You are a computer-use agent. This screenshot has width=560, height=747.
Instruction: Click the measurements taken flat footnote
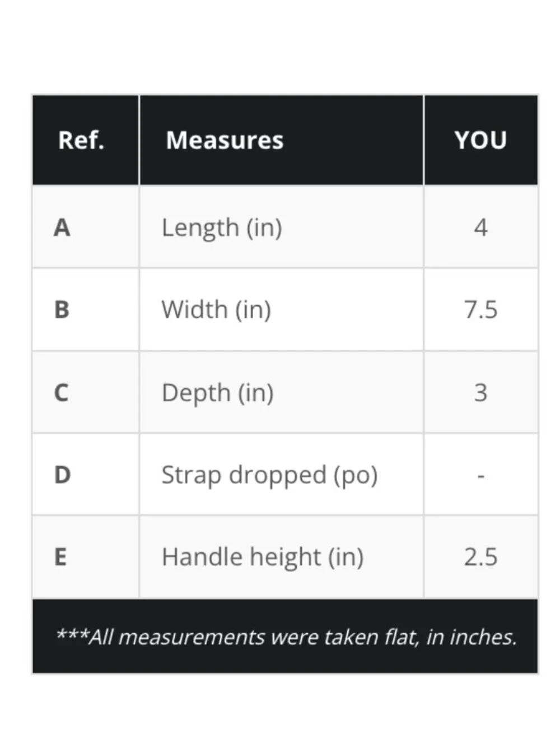point(286,637)
